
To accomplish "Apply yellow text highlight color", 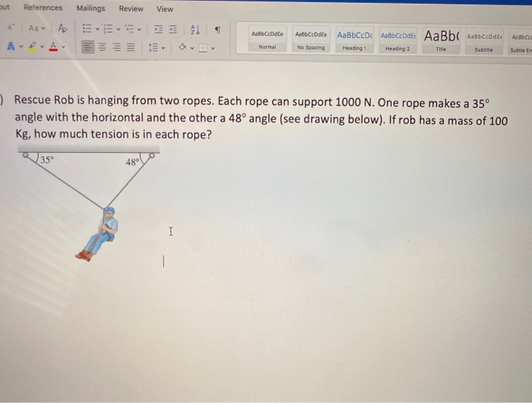I will (33, 46).
